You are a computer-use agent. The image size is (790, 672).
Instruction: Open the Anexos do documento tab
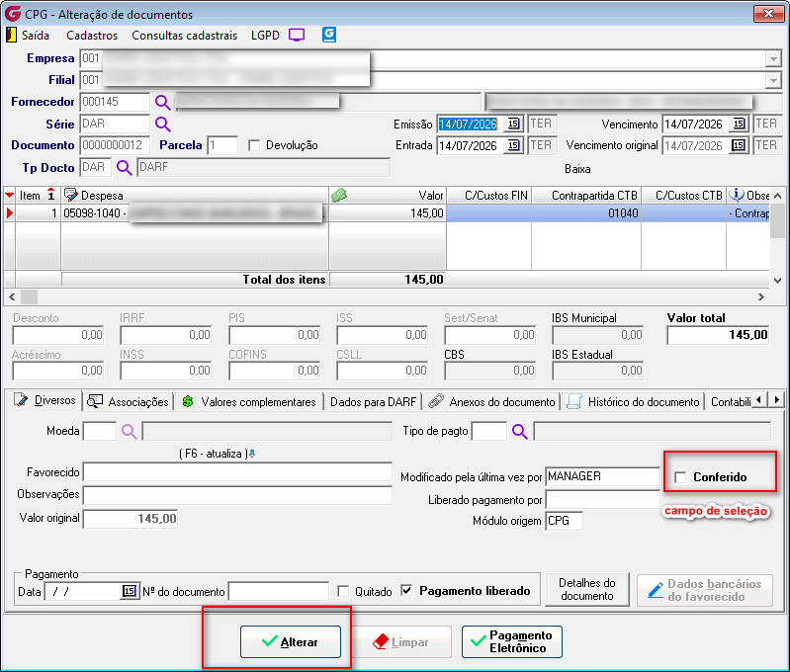491,401
